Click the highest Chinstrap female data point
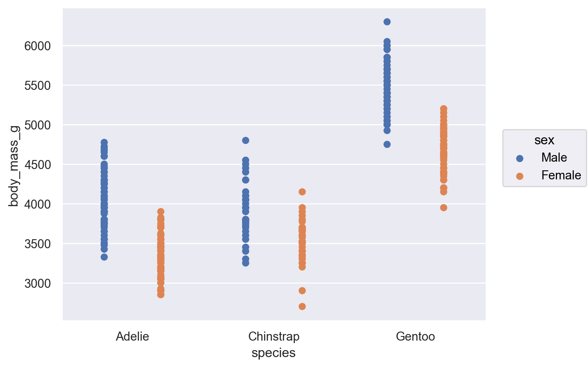The width and height of the screenshot is (588, 367). coord(302,192)
